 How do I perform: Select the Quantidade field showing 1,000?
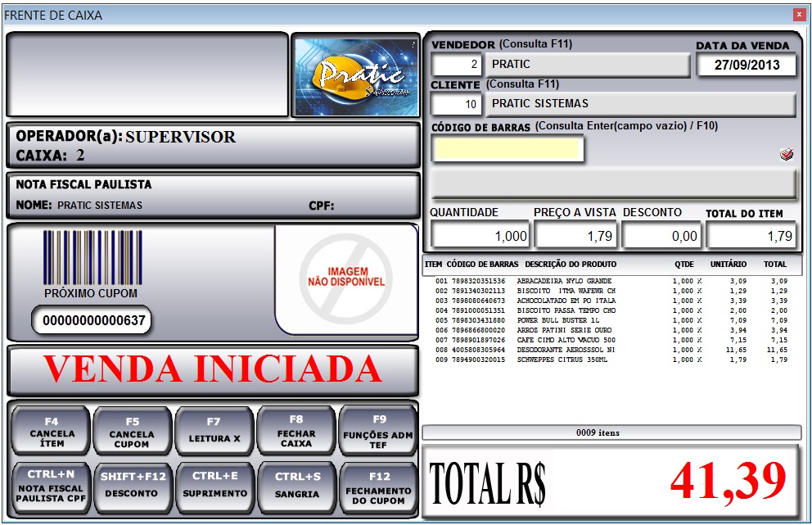click(x=480, y=236)
